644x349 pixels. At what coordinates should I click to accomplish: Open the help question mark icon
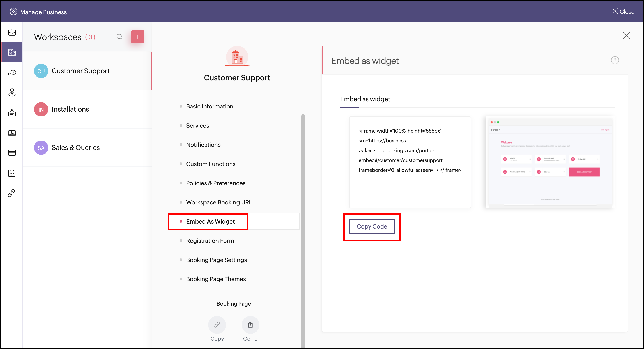[x=615, y=60]
